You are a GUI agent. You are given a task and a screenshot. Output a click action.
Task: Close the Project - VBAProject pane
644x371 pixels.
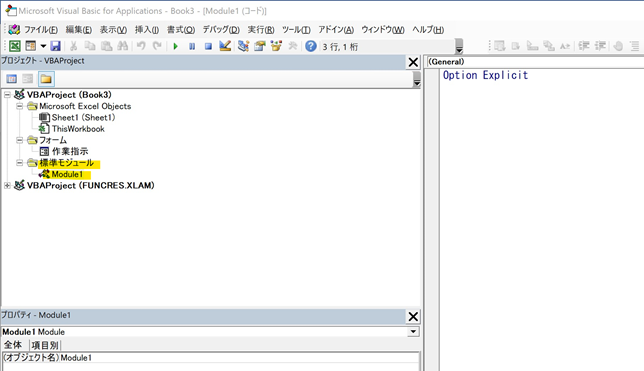pos(413,62)
